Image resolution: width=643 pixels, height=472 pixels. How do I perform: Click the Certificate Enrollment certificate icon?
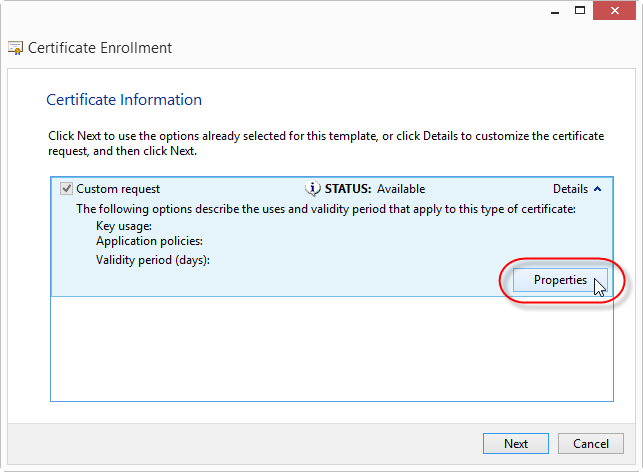[x=16, y=48]
